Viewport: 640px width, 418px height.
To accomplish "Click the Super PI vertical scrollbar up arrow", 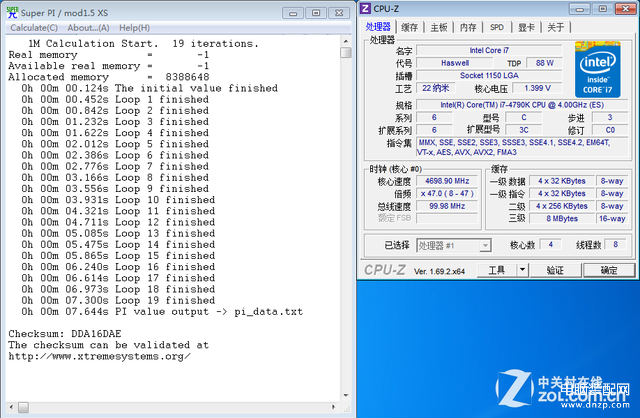I will 346,41.
